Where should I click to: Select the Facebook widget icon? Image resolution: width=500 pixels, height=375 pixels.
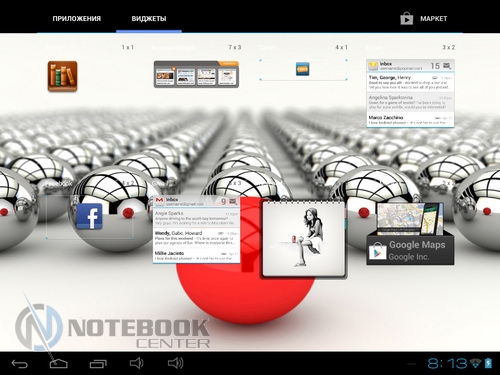(x=89, y=216)
